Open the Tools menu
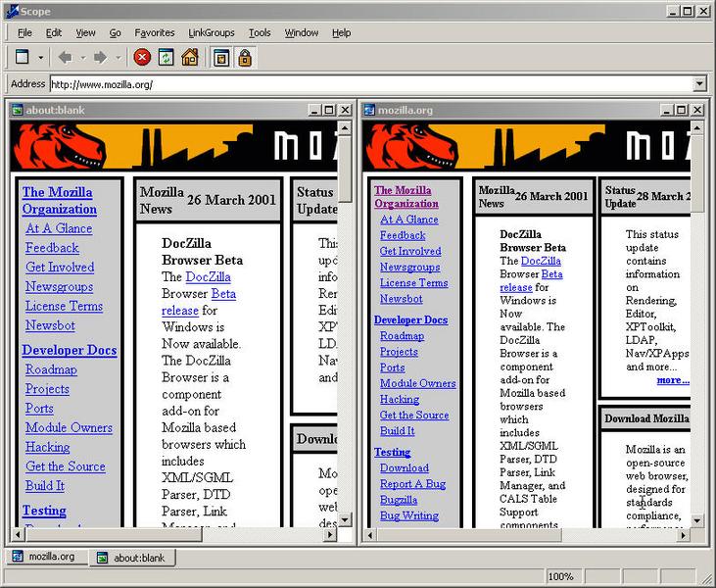 (x=260, y=33)
